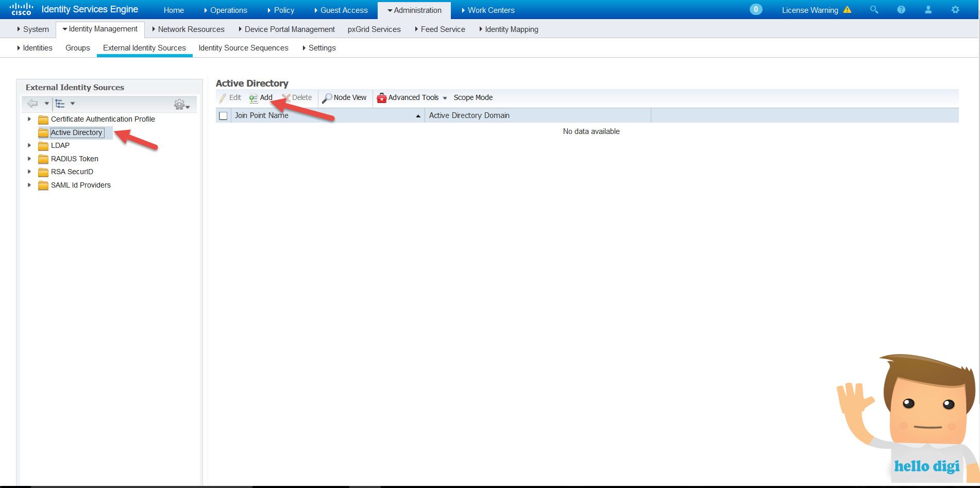
Task: Sort by Join Point Name arrow
Action: click(x=418, y=116)
